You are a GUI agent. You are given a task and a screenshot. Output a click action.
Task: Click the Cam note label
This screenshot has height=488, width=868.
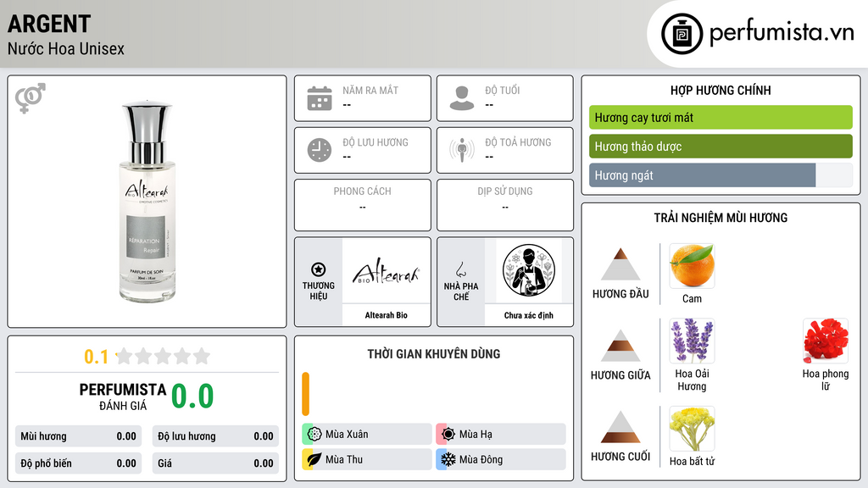pyautogui.click(x=692, y=299)
